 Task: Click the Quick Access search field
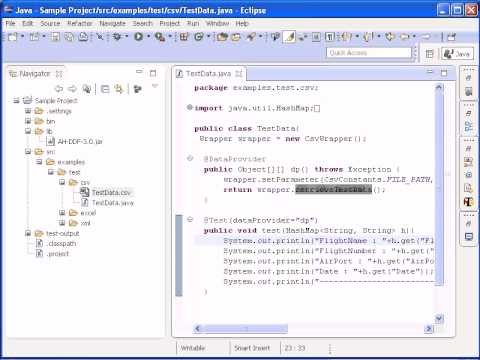point(369,53)
